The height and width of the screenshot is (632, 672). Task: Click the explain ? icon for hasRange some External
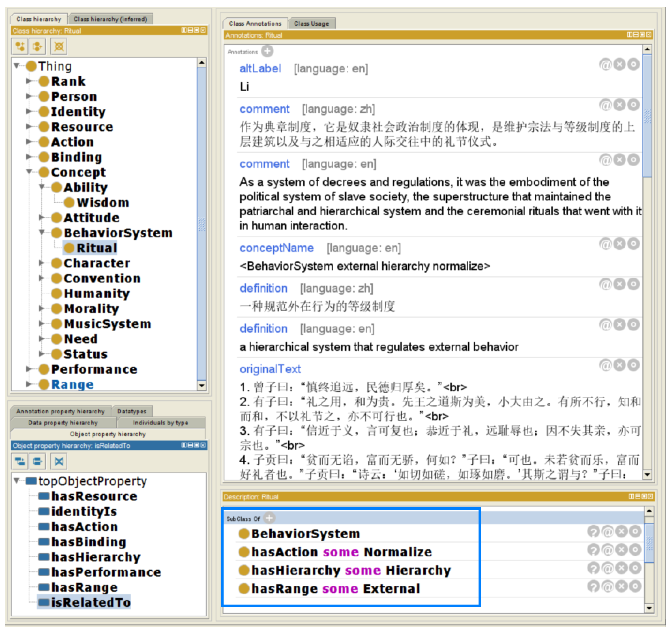[594, 586]
